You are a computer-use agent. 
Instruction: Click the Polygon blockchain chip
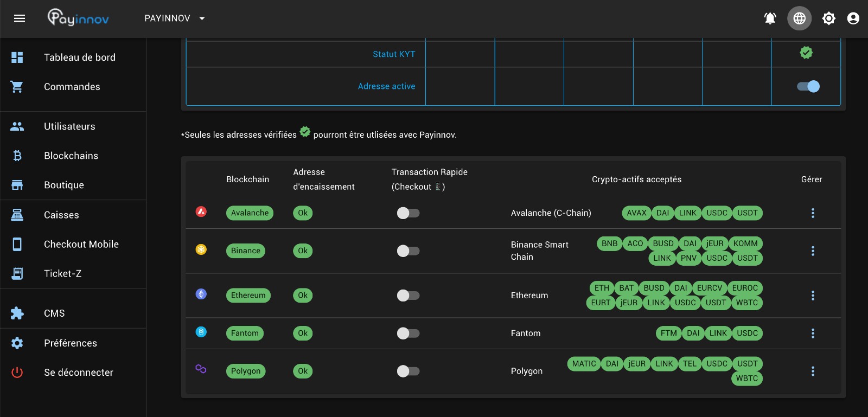tap(246, 371)
